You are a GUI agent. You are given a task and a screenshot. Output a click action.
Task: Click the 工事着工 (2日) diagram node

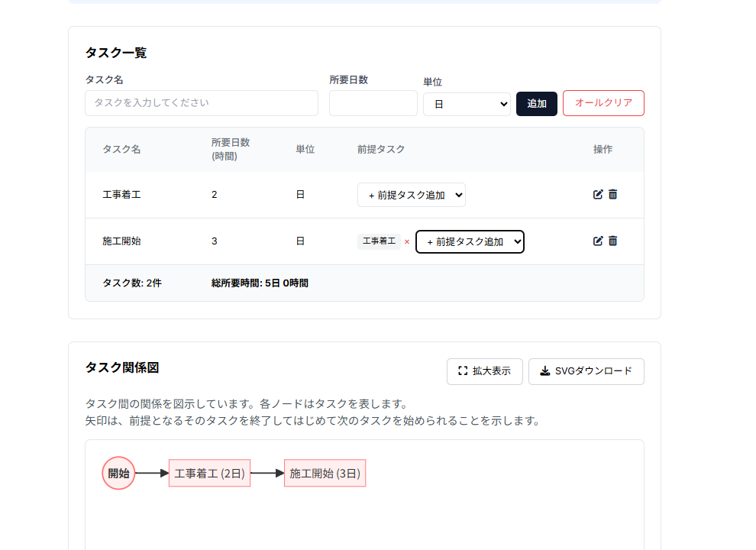[209, 474]
